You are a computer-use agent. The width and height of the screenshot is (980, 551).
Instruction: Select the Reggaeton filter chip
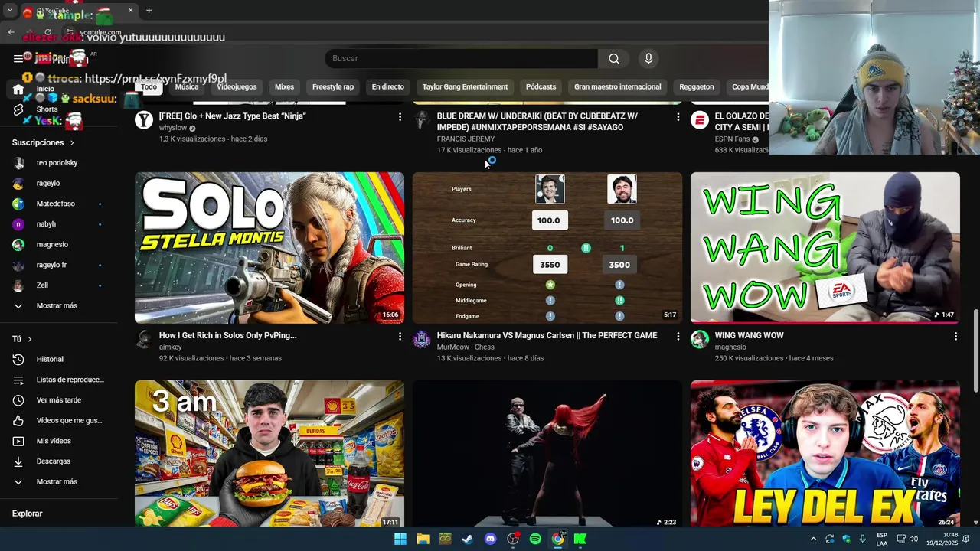pyautogui.click(x=697, y=87)
